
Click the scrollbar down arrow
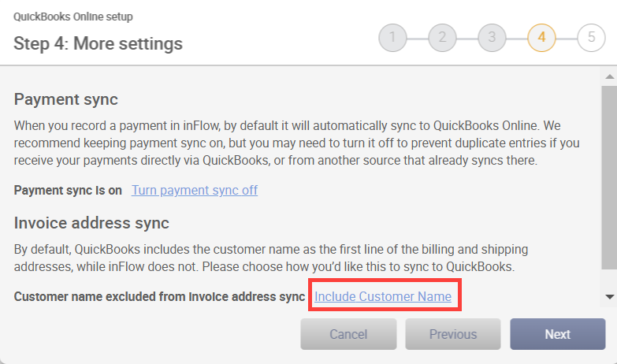pyautogui.click(x=610, y=297)
